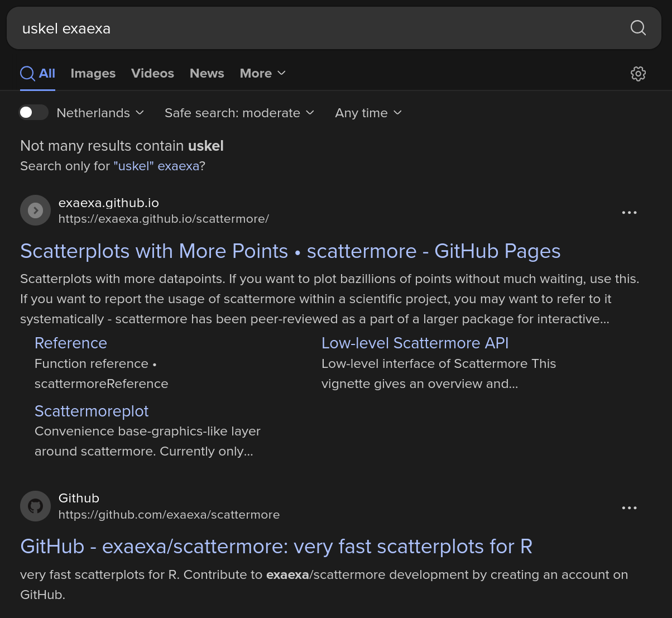Switch to the Images tab
672x618 pixels.
click(x=93, y=74)
